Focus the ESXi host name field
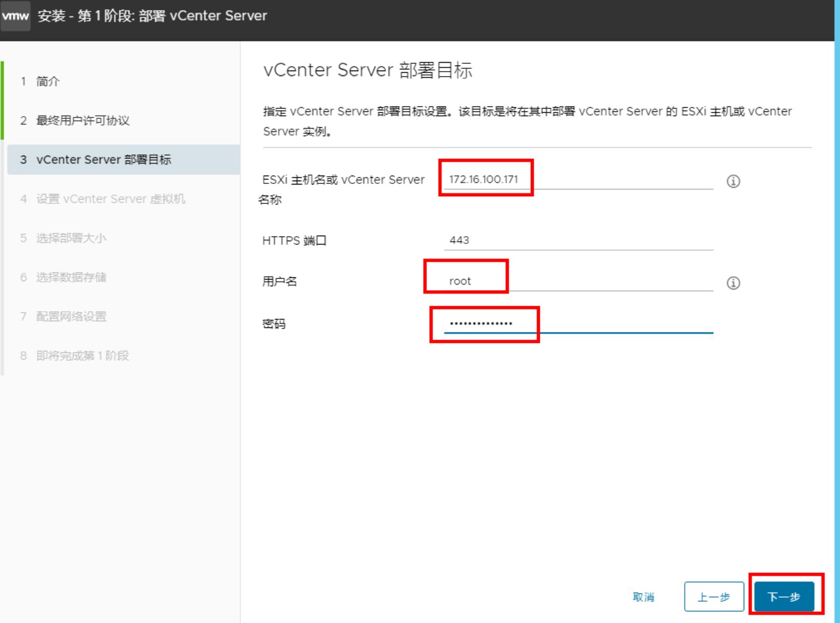The width and height of the screenshot is (840, 623). pyautogui.click(x=578, y=180)
